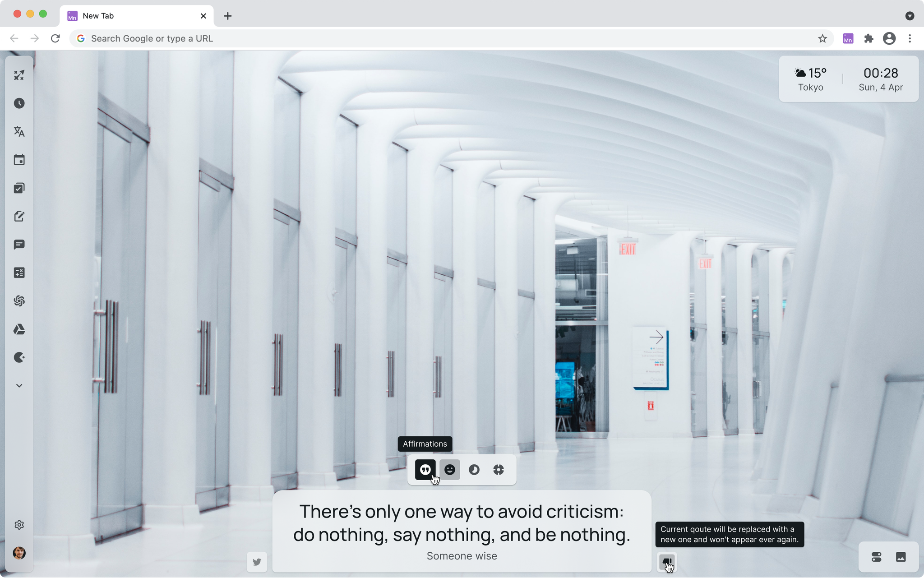
Task: Switch the quote widget to Affirmations mode
Action: (449, 469)
